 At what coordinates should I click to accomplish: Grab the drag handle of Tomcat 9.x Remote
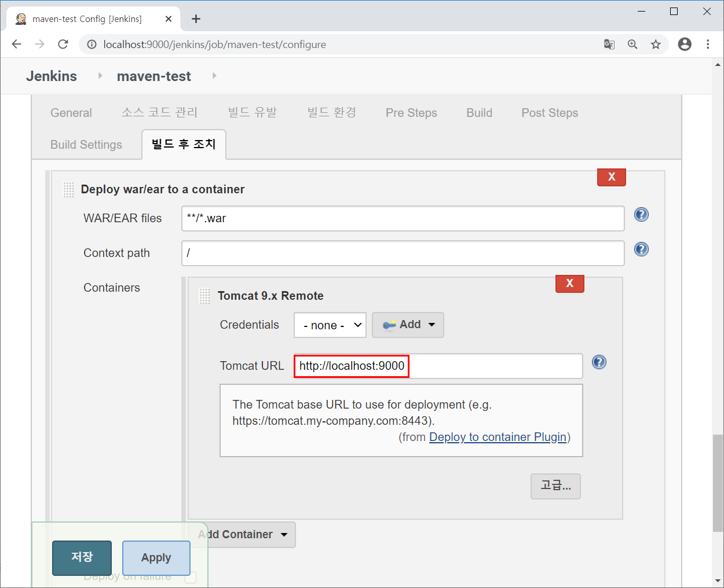click(204, 296)
